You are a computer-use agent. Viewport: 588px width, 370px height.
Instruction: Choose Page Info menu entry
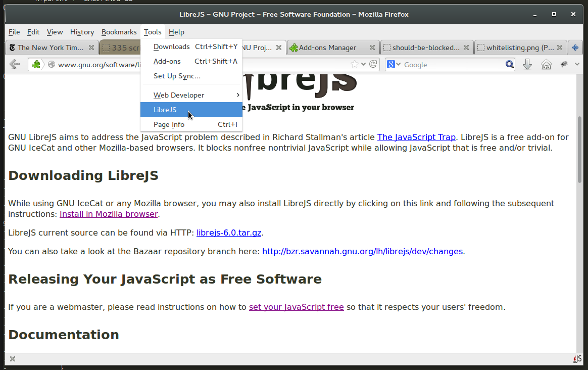pos(169,124)
